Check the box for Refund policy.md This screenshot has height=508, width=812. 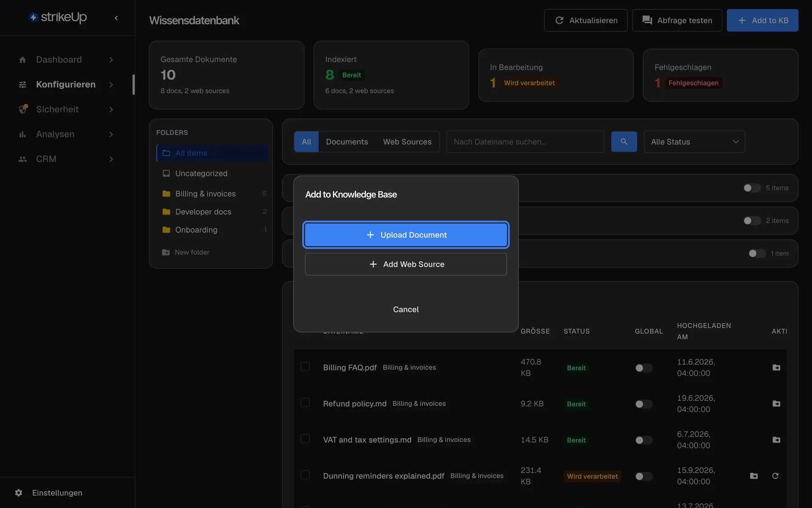coord(305,402)
